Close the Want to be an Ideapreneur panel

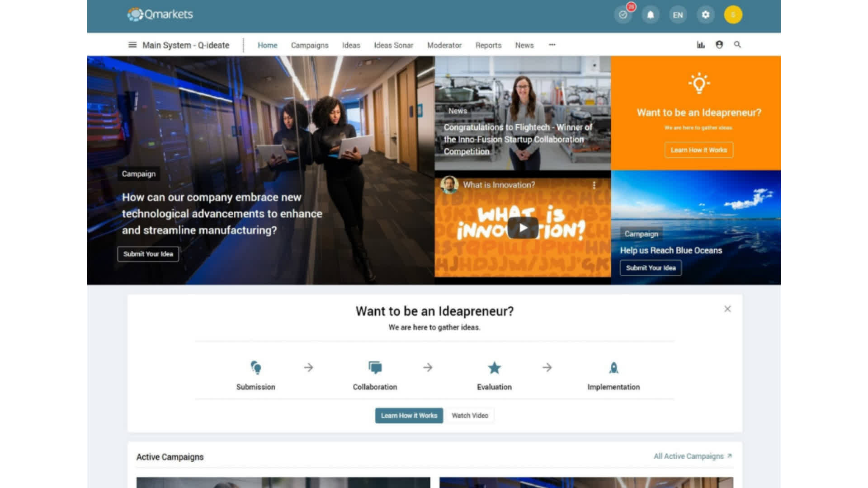coord(727,309)
